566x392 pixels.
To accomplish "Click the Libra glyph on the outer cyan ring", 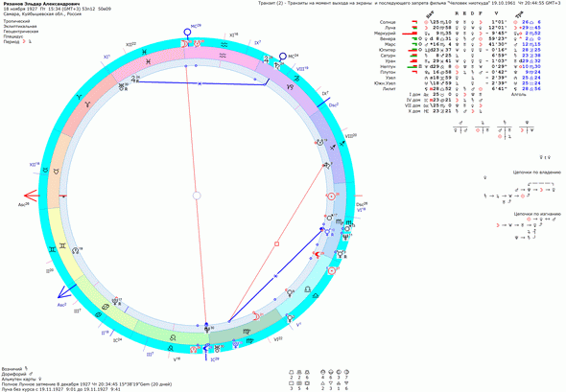I will click(316, 295).
